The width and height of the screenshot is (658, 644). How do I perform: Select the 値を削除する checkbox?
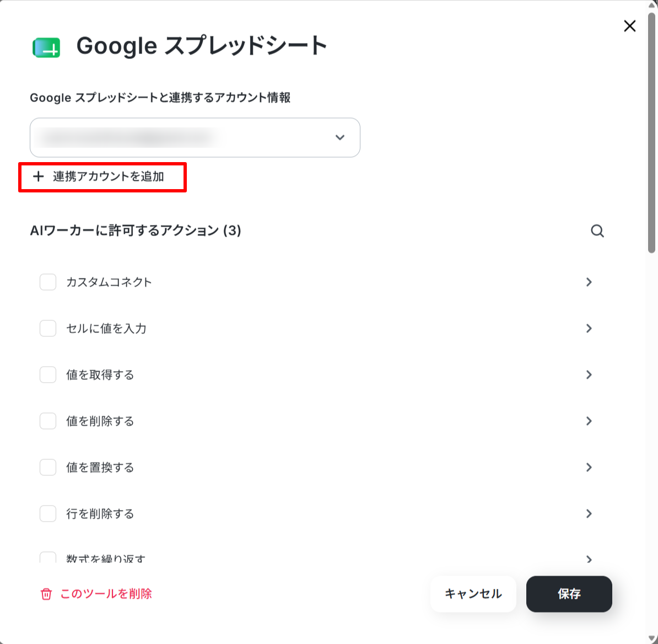click(x=48, y=421)
